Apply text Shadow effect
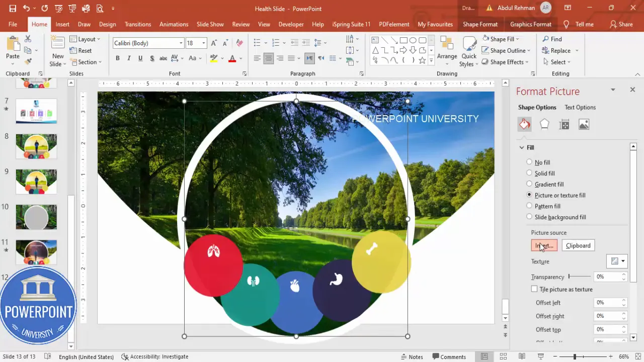The height and width of the screenshot is (362, 644). (x=151, y=58)
